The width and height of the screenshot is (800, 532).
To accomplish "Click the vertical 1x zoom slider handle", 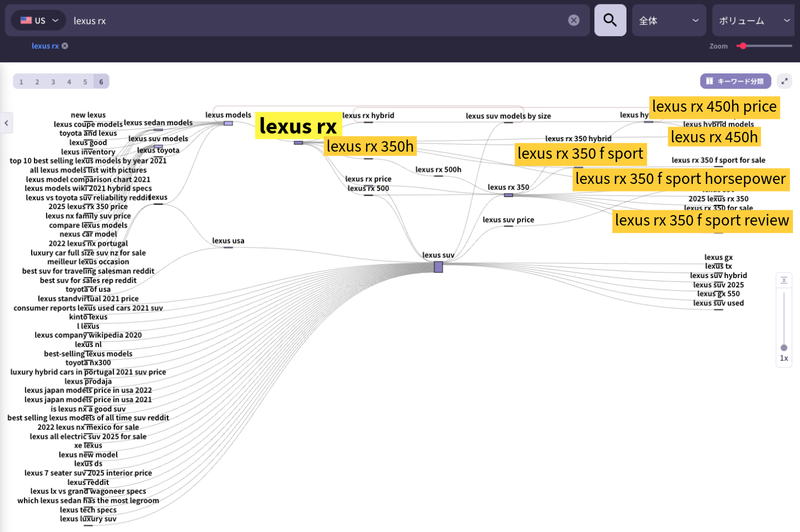I will 784,348.
